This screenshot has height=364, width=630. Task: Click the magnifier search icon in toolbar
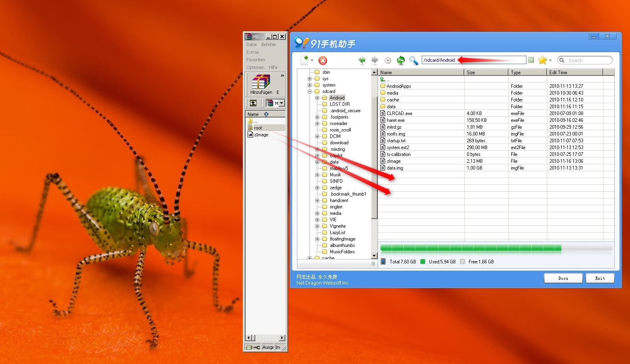click(413, 61)
